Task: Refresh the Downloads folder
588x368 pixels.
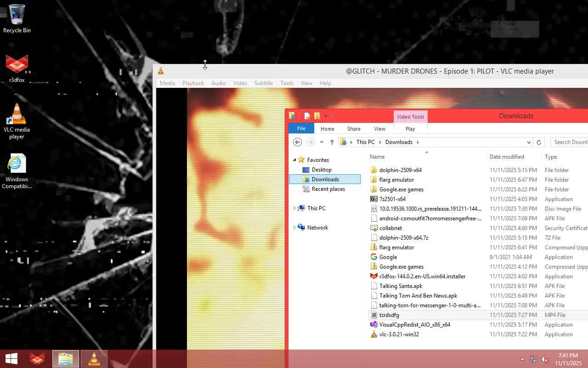Action: point(539,142)
